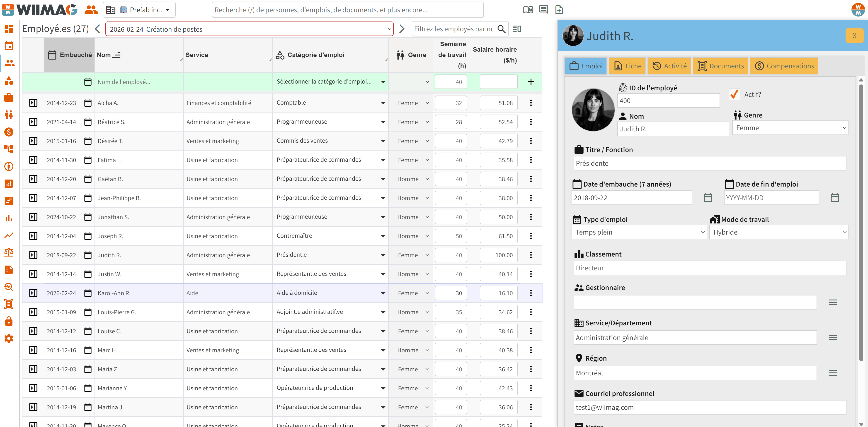Switch to the Compensations tab
This screenshot has height=427, width=868.
click(x=784, y=66)
